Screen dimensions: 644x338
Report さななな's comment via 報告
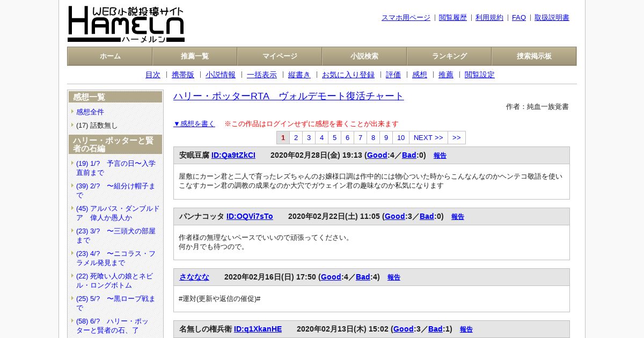[x=394, y=277]
